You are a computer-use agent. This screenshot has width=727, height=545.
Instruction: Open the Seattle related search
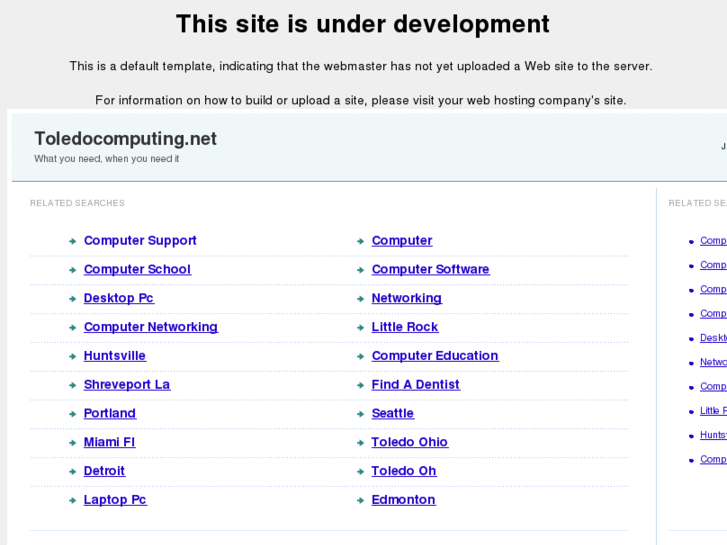(x=393, y=413)
